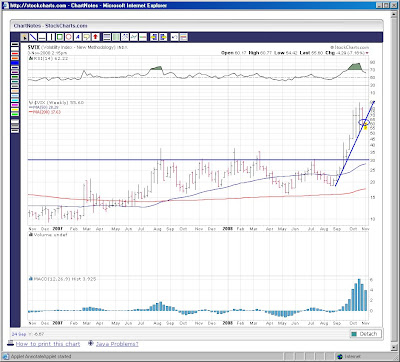Choose the dark green color swatch
This screenshot has height=362, width=400.
pos(15,77)
